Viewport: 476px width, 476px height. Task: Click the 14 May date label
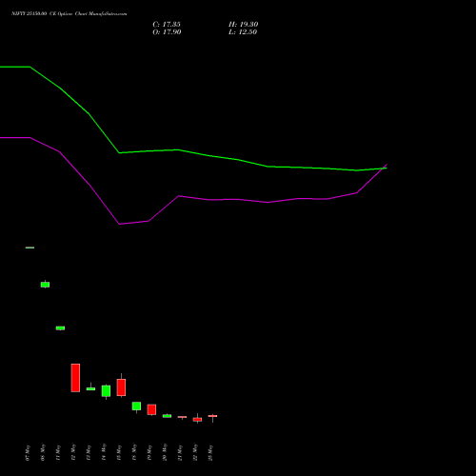click(104, 453)
